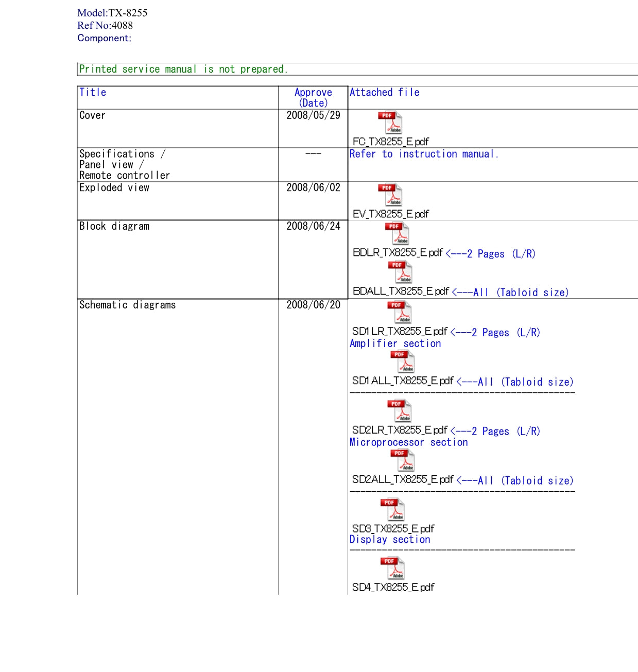Click the EV_TX8255_E.pdf file name

tap(390, 214)
